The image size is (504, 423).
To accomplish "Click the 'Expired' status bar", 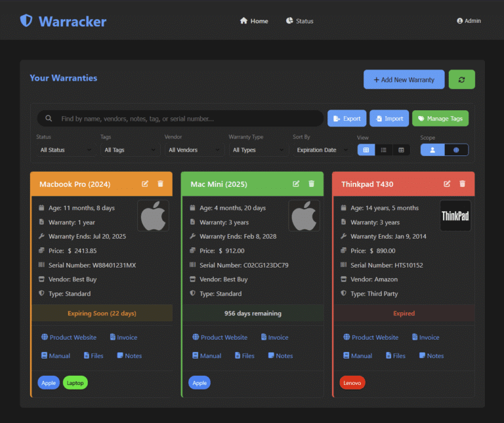I will 404,313.
